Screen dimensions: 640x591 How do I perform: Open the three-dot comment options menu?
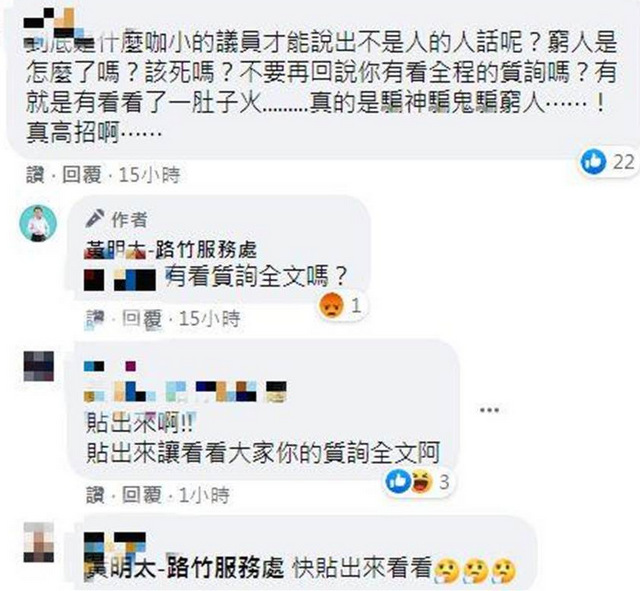[x=490, y=409]
